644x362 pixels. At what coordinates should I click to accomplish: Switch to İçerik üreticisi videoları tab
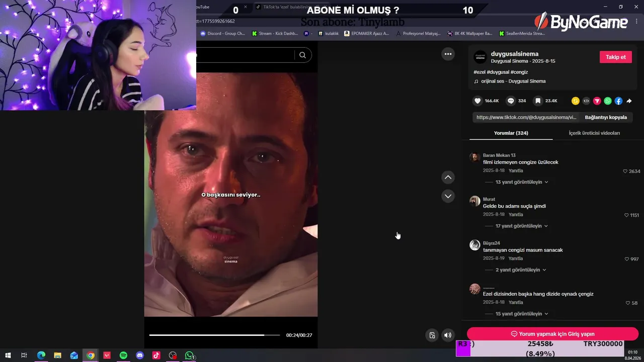coord(594,133)
